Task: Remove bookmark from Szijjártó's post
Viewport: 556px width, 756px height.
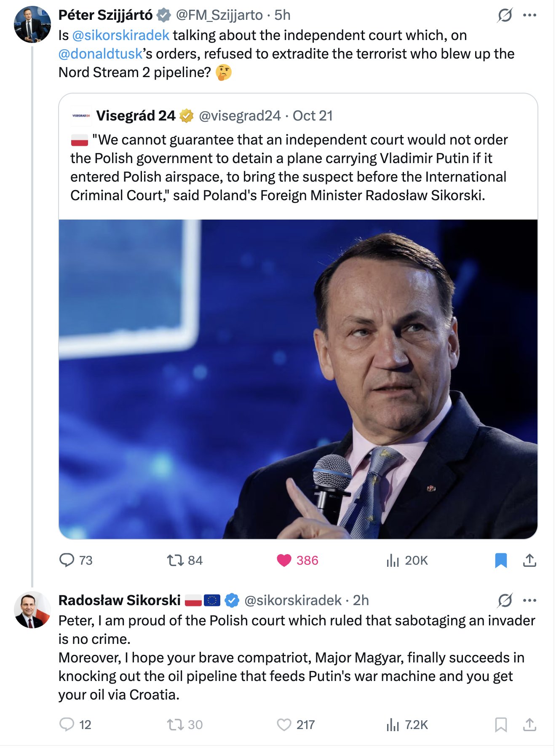Action: click(x=500, y=560)
